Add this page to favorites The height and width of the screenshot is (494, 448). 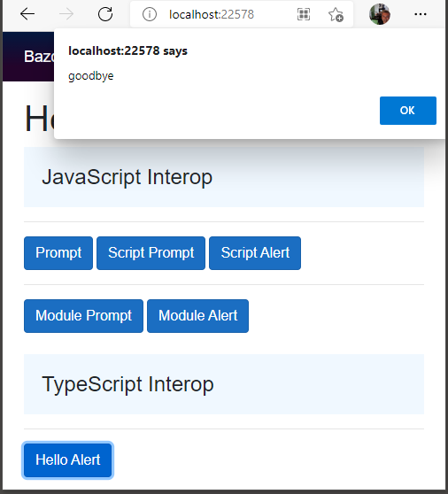(336, 14)
